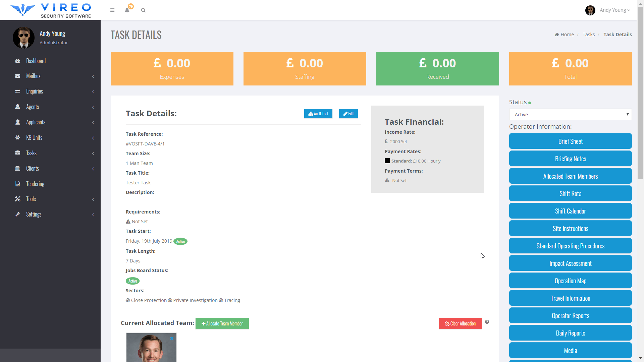Image resolution: width=644 pixels, height=362 pixels.
Task: Click the Audit Trail button
Action: click(x=318, y=114)
